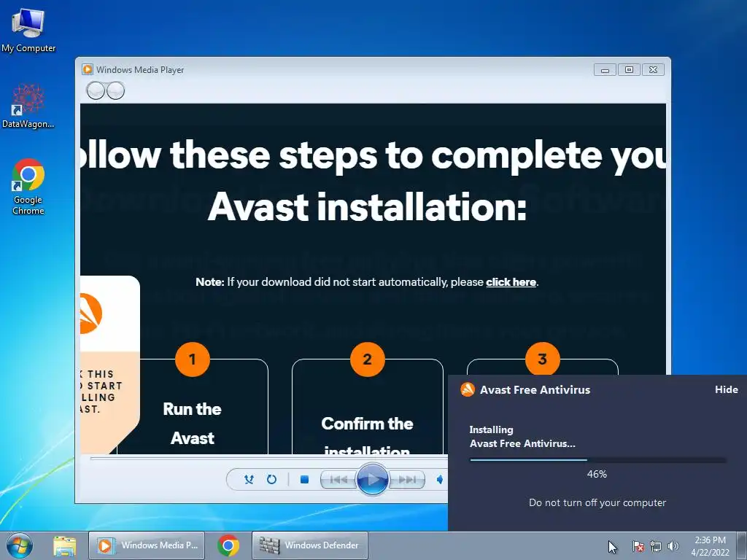Screen dimensions: 747x560
Task: Click the back navigation button in Media Player
Action: tap(96, 90)
